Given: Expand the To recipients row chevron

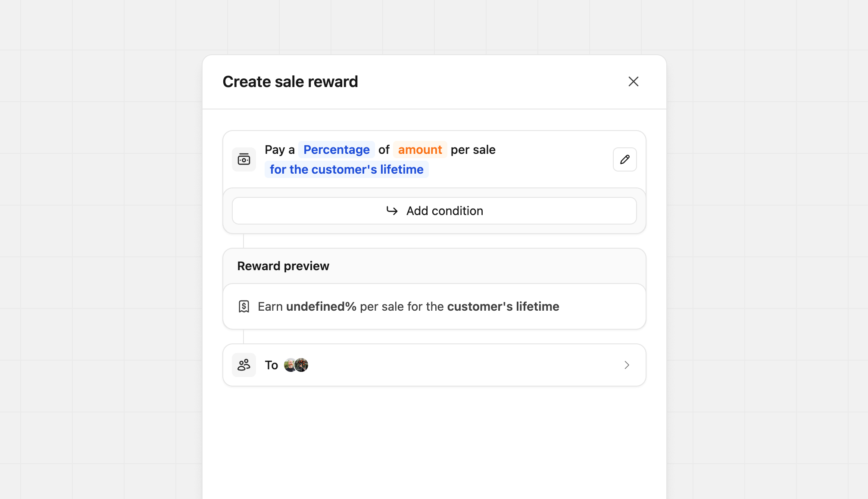Looking at the screenshot, I should tap(627, 365).
